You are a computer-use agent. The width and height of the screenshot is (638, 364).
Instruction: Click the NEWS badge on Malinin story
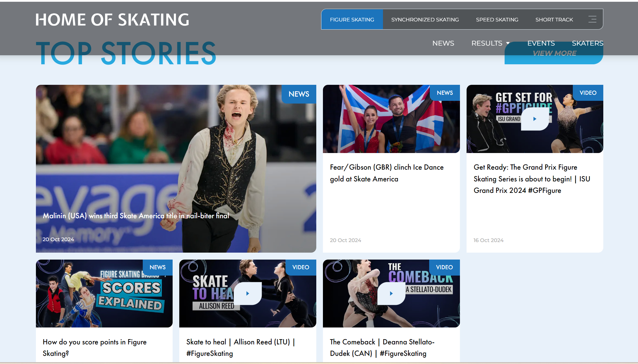point(299,94)
